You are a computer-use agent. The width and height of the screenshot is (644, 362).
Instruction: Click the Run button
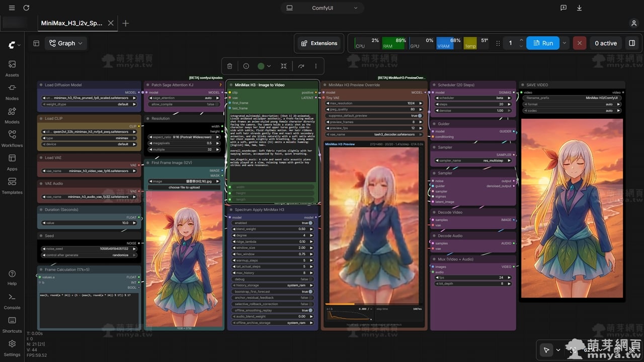543,43
